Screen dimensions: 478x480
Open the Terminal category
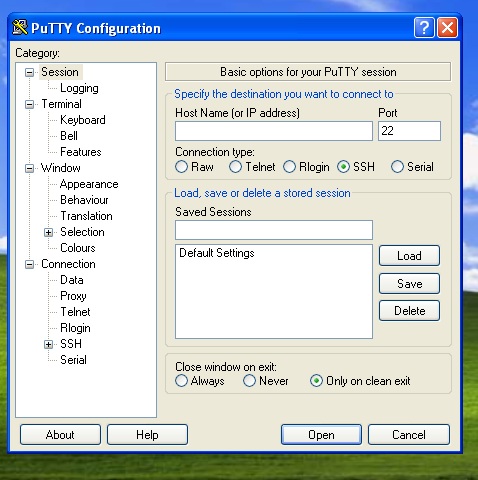pyautogui.click(x=61, y=104)
